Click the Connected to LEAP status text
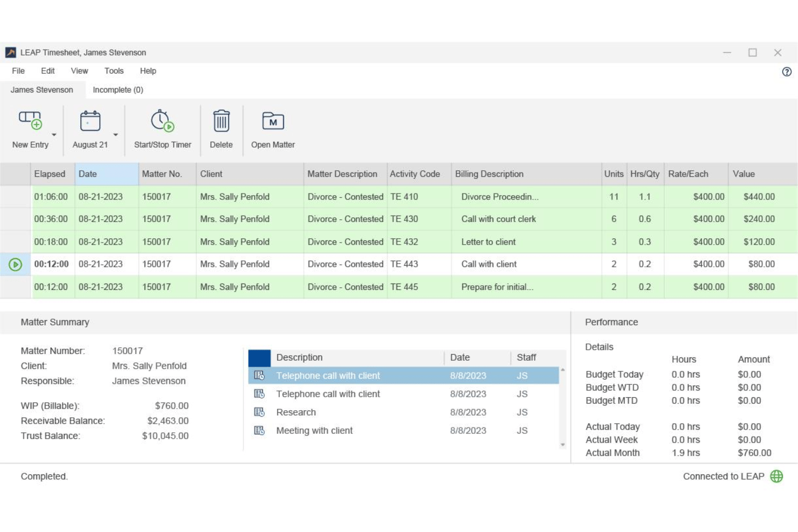This screenshot has width=798, height=532. [x=724, y=476]
